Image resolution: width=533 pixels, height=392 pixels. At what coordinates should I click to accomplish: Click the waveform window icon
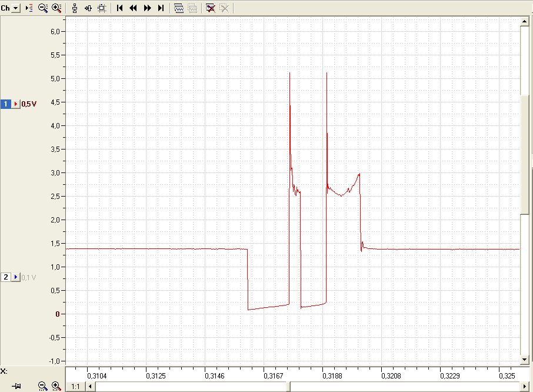point(179,8)
